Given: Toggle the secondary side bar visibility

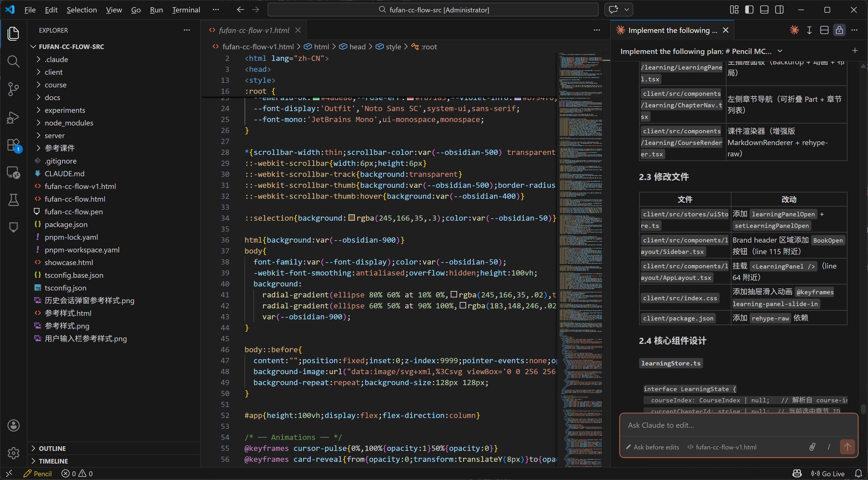Looking at the screenshot, I should (x=779, y=10).
